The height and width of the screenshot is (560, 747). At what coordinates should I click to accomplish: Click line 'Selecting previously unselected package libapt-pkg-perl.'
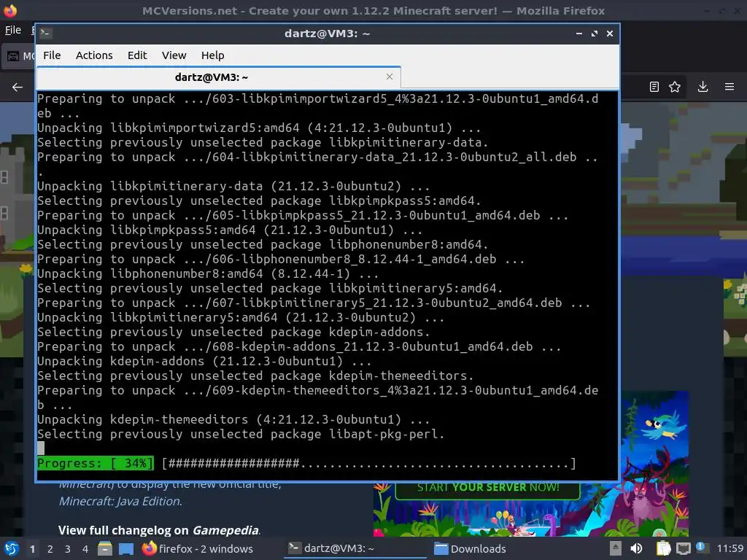click(x=241, y=434)
